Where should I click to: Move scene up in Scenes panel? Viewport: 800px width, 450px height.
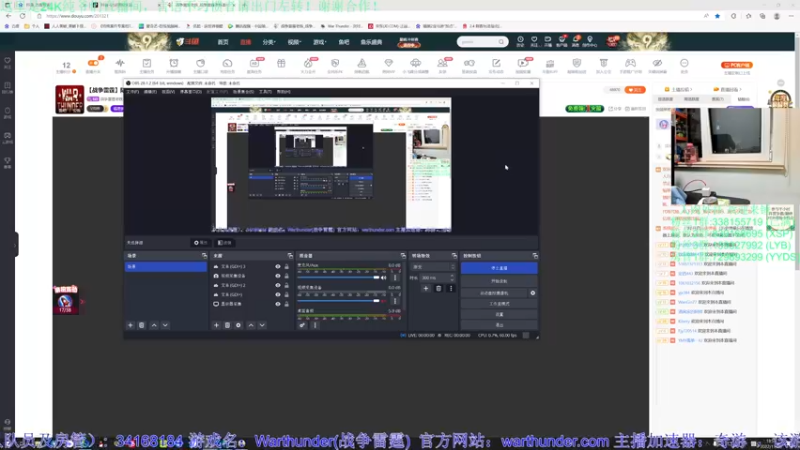click(x=154, y=325)
